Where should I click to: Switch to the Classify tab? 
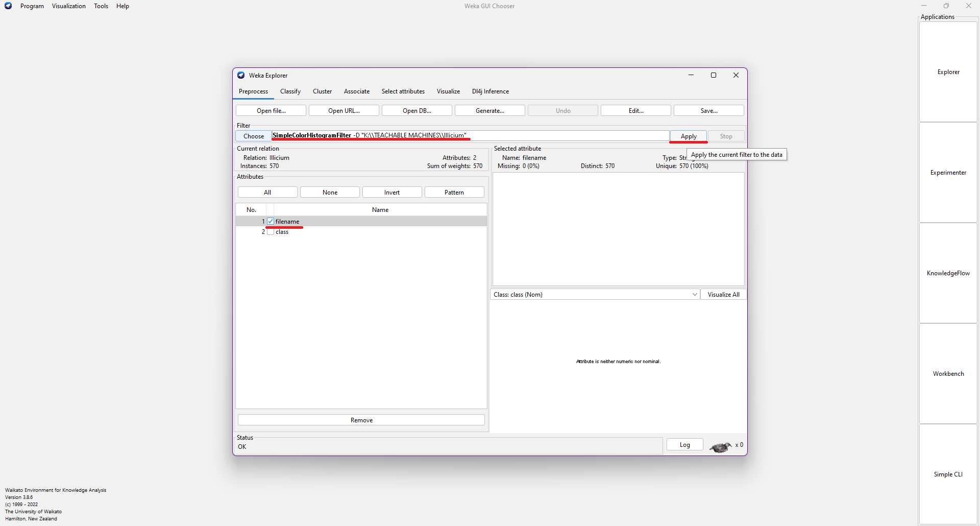[290, 91]
